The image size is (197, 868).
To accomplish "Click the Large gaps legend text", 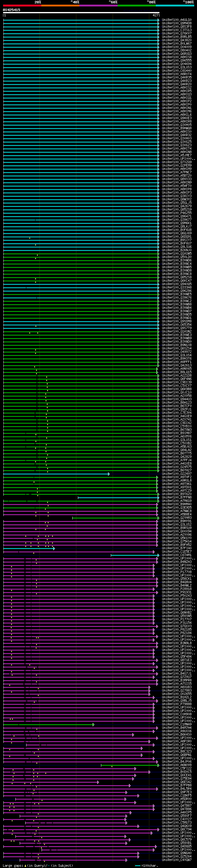I will pos(38,865).
